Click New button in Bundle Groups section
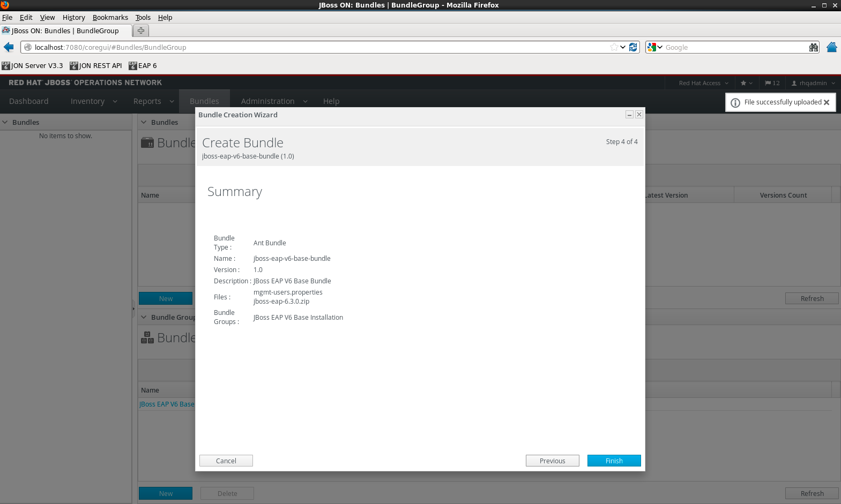 pyautogui.click(x=166, y=493)
